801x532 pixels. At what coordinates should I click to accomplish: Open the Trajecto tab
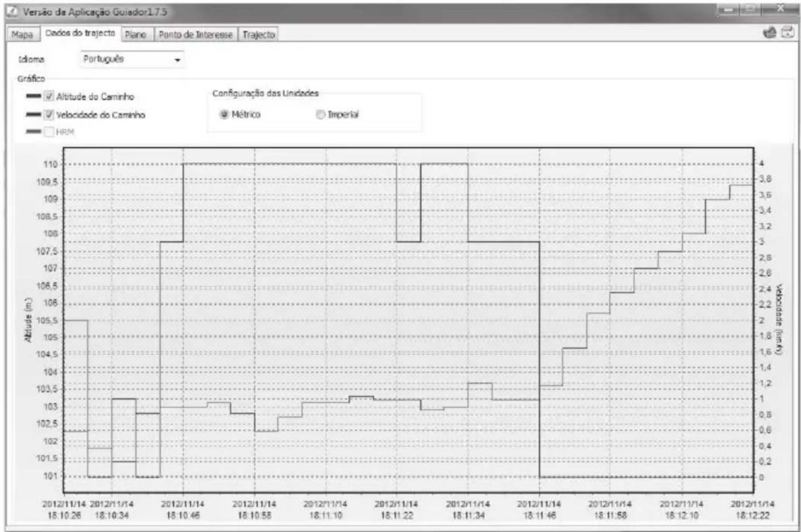[259, 34]
